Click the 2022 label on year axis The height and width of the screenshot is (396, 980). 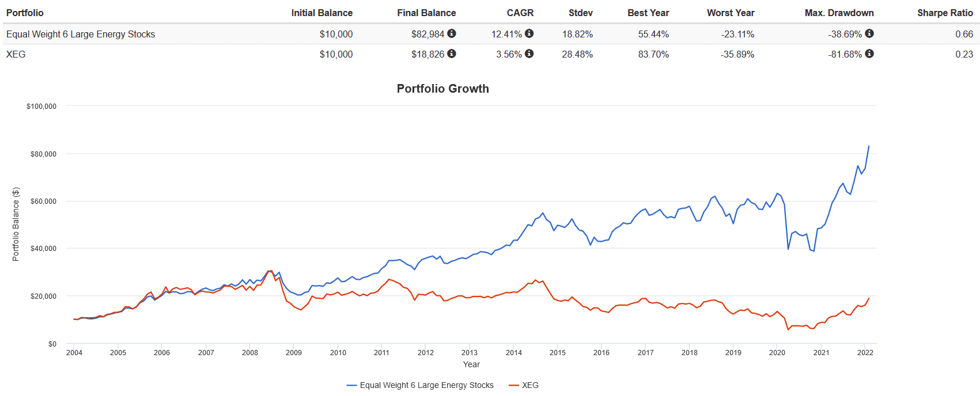[865, 353]
